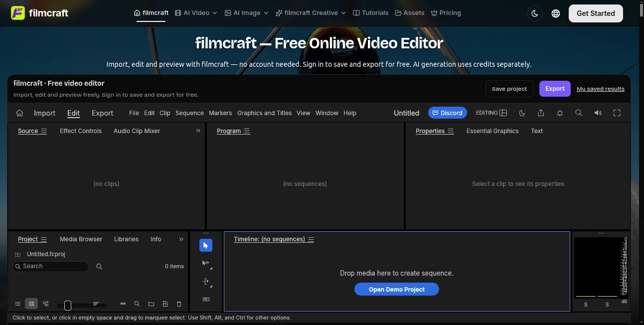Image resolution: width=644 pixels, height=325 pixels.
Task: Select the Slip tool below Ripple Edit
Action: 206,299
